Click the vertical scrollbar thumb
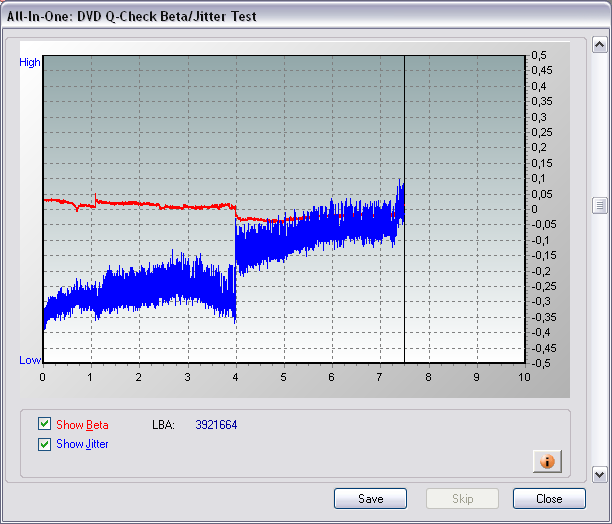 coord(600,205)
